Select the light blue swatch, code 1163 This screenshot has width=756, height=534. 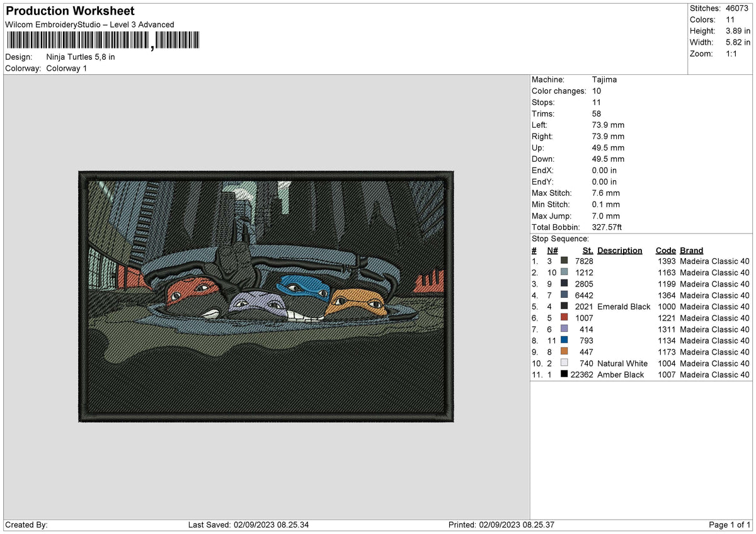pyautogui.click(x=564, y=273)
